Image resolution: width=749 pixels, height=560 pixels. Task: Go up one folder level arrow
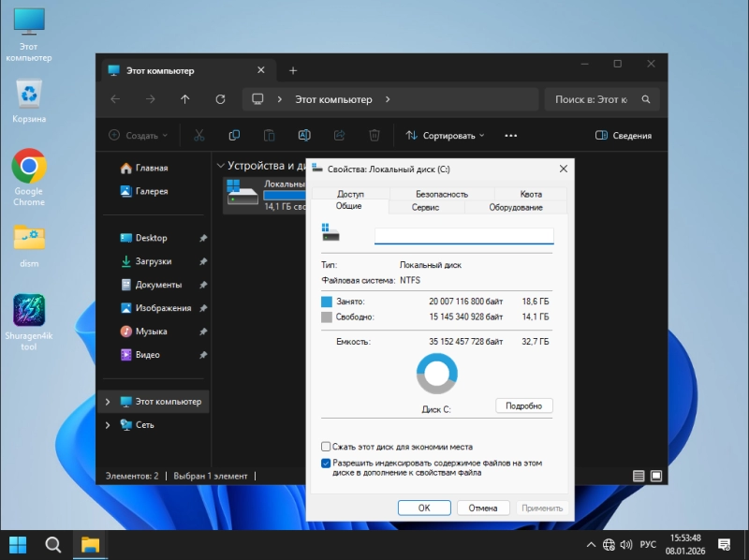[185, 99]
